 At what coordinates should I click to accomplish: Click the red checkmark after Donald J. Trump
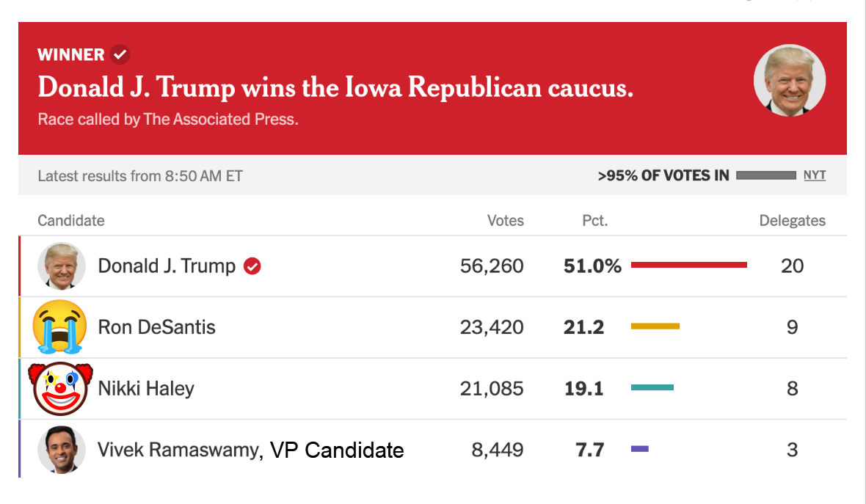(x=252, y=266)
